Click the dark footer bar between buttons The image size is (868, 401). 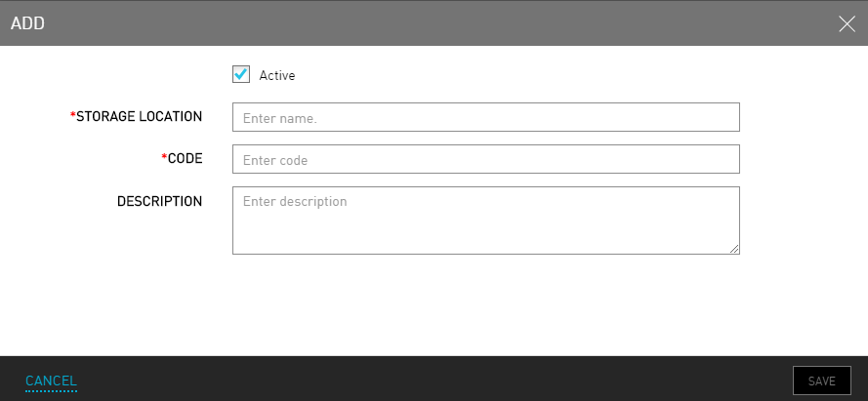coord(434,379)
